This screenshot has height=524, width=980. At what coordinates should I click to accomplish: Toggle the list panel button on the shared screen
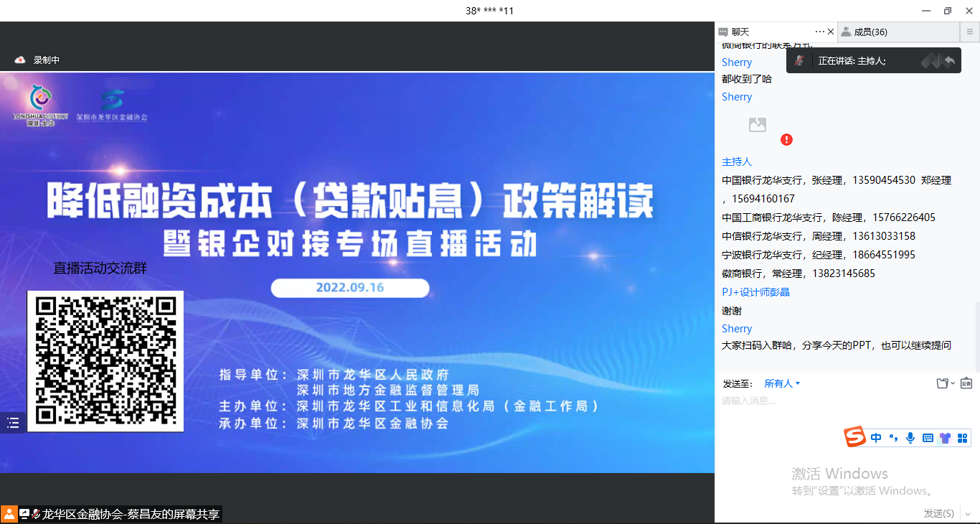pyautogui.click(x=13, y=423)
